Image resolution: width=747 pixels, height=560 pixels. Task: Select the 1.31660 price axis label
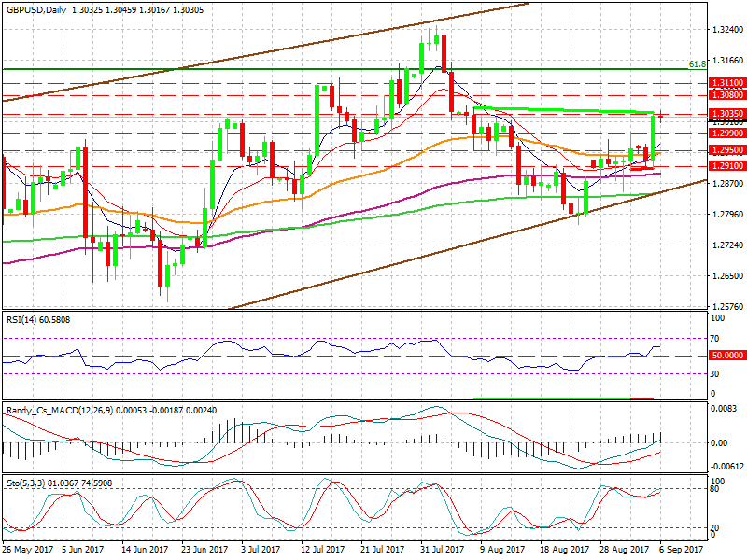(x=727, y=61)
